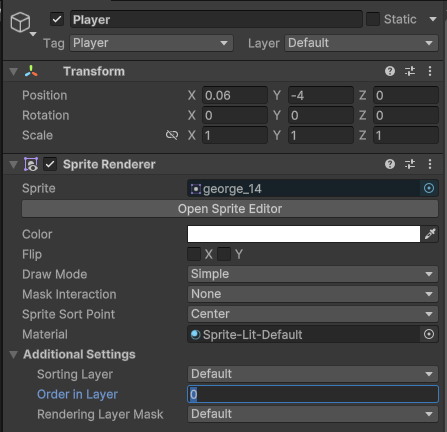Open sprite object picker circle for george_14
Viewport: 447px width, 432px height.
(x=429, y=188)
